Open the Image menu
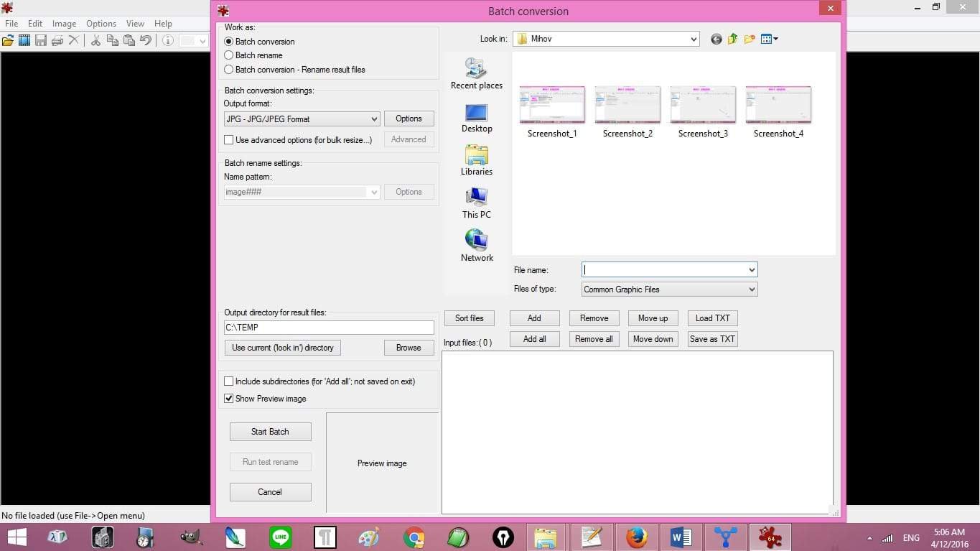This screenshot has width=980, height=551. 64,24
